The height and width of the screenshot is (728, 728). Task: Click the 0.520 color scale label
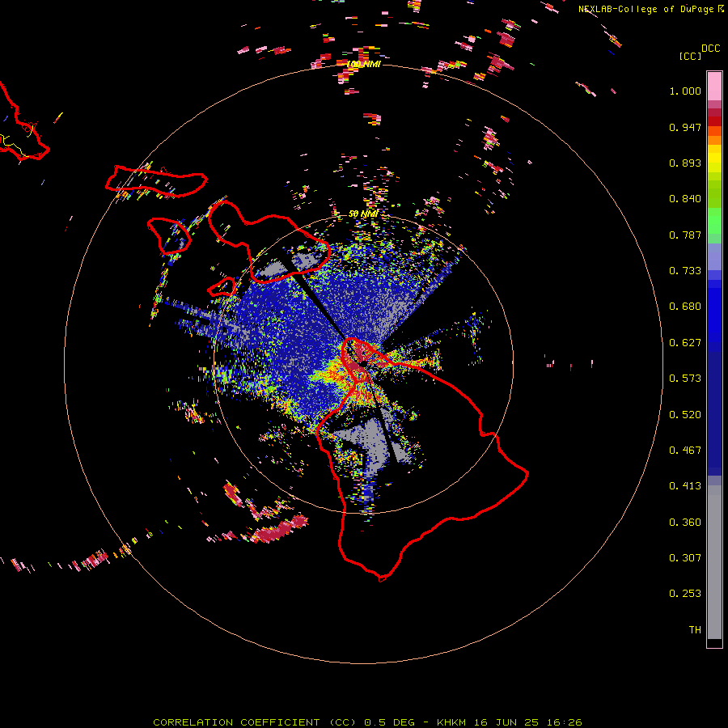coord(685,415)
